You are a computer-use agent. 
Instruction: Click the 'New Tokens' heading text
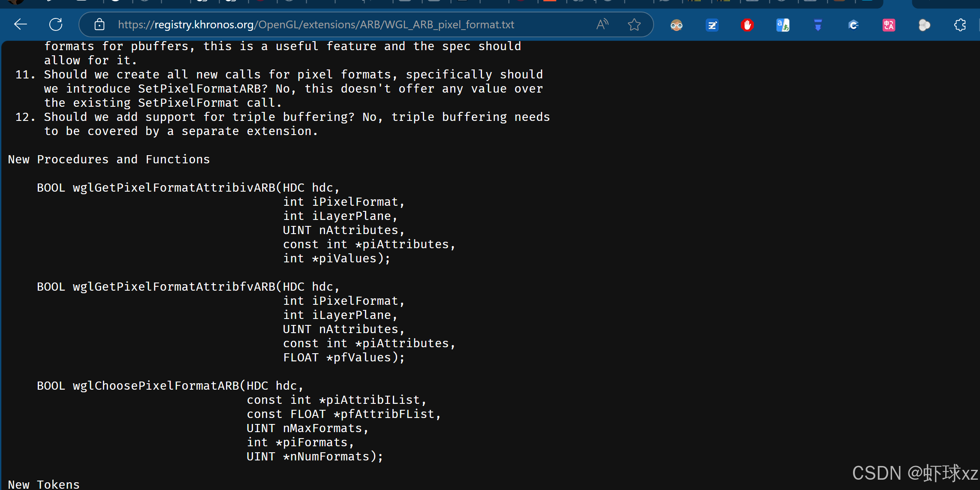pyautogui.click(x=44, y=484)
